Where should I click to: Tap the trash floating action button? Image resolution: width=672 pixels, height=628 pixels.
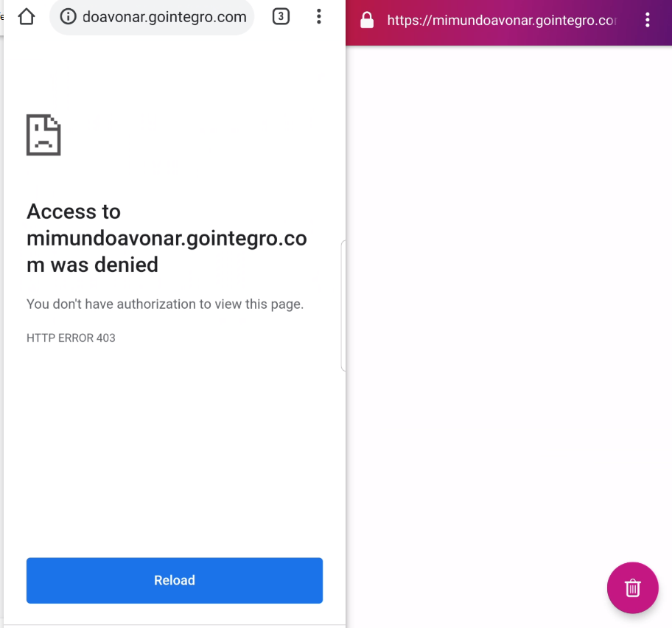[632, 587]
